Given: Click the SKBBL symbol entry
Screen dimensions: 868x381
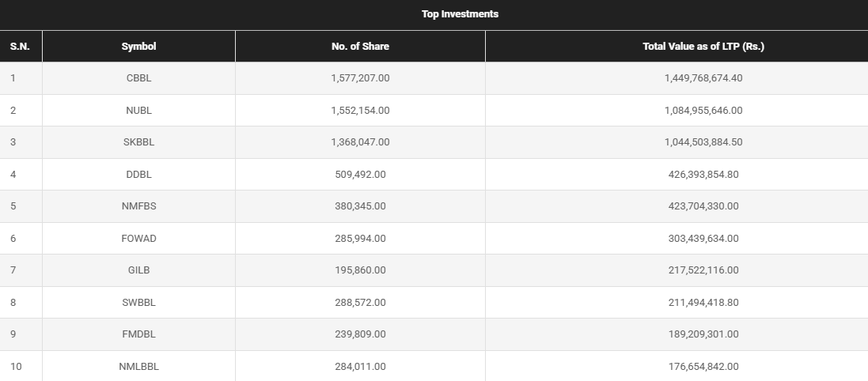Looking at the screenshot, I should tap(138, 142).
